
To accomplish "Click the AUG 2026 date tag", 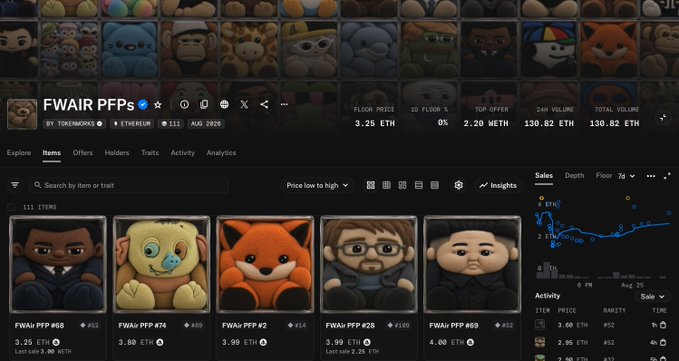I will 206,124.
